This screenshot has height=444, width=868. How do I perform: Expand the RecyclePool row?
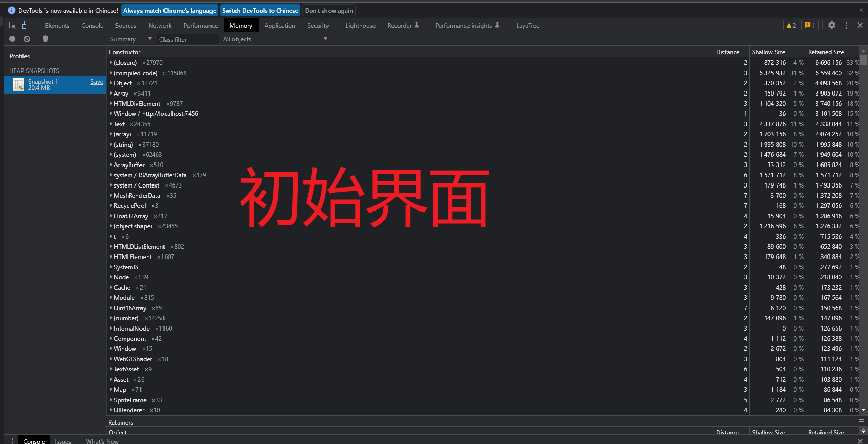(111, 205)
